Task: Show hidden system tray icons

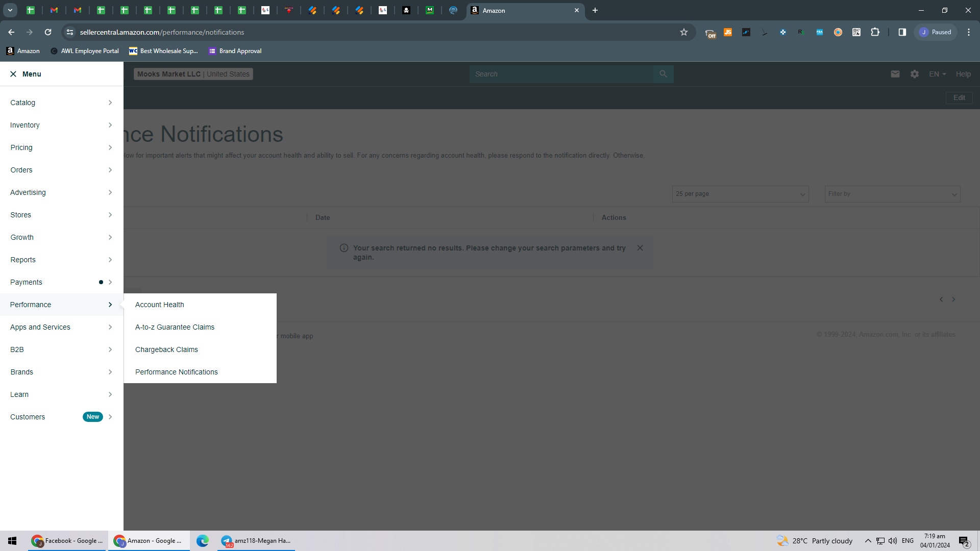Action: pyautogui.click(x=868, y=541)
